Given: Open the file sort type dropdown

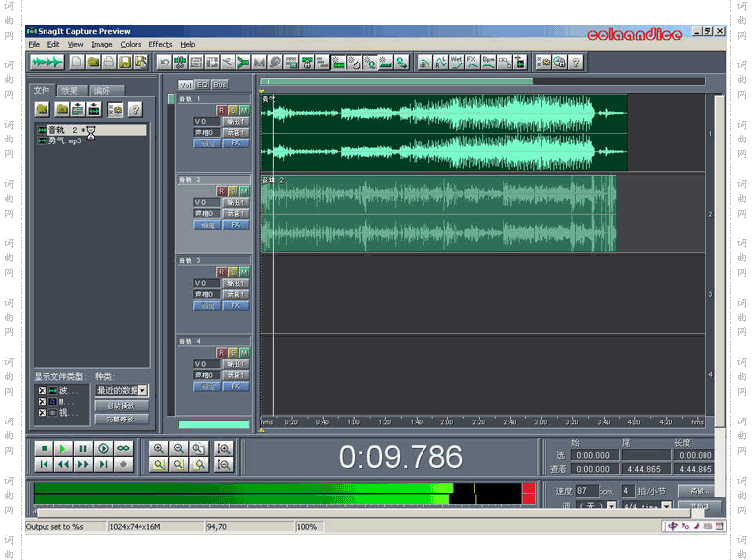Looking at the screenshot, I should [x=142, y=390].
